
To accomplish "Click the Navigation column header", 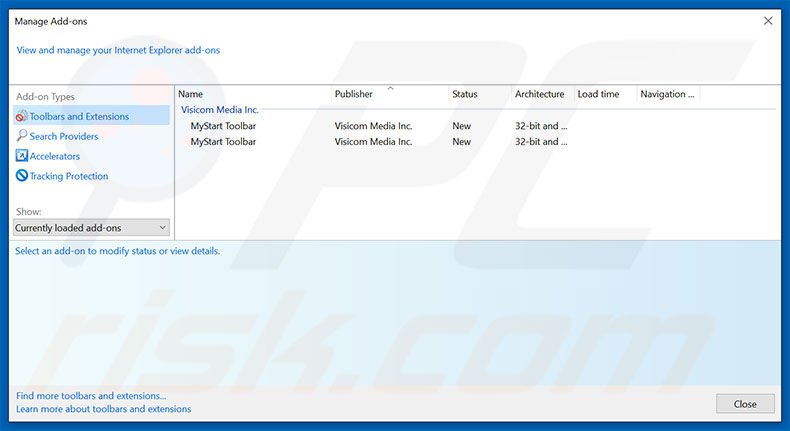I will [669, 94].
